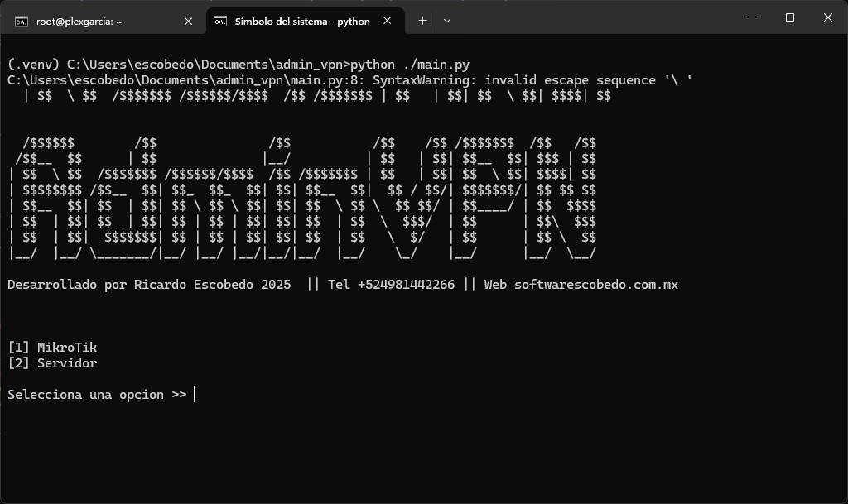The image size is (848, 504).
Task: Click option [2] Servidor in the menu
Action: coord(52,362)
